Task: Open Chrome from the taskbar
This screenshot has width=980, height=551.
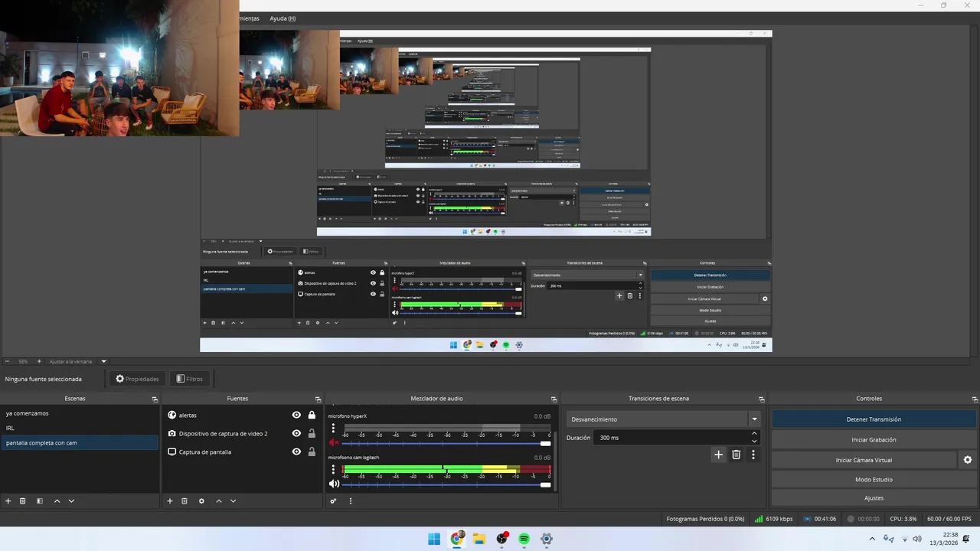Action: pos(457,539)
